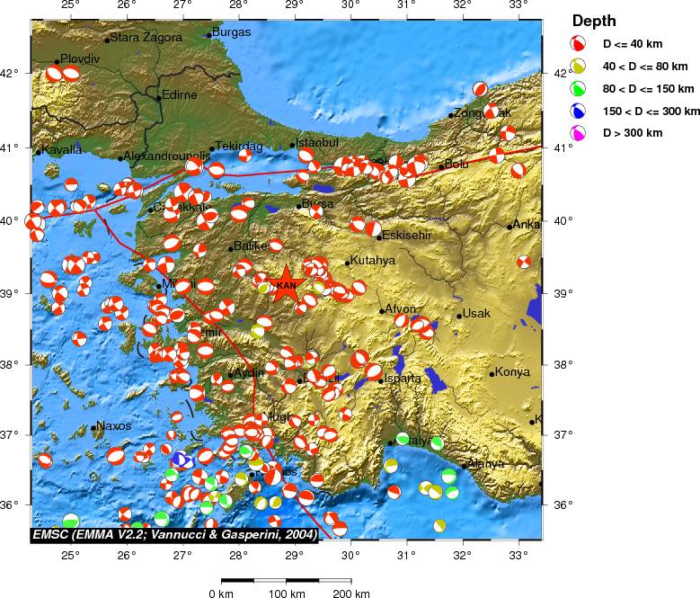
Task: Click the Edirne city label
Action: pyautogui.click(x=180, y=94)
